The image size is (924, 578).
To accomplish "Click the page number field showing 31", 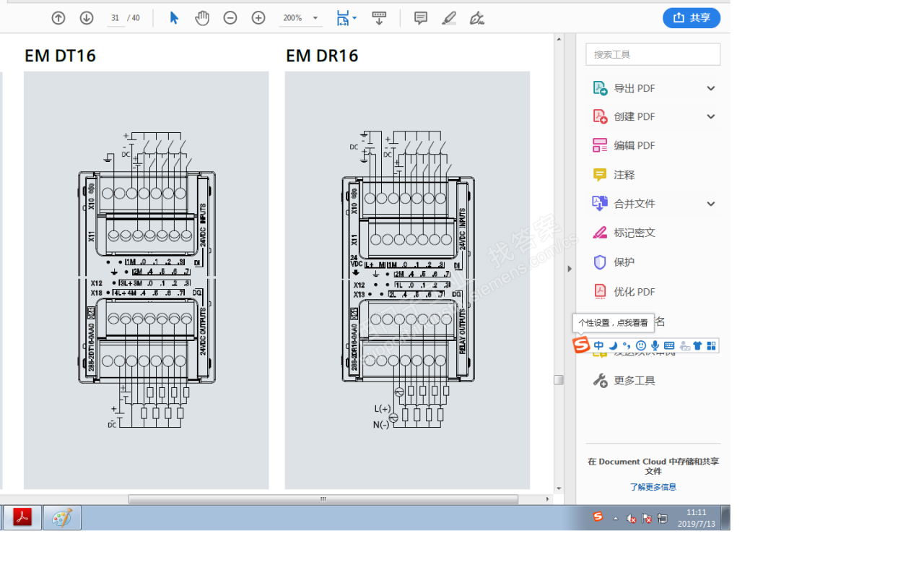I will pos(115,18).
